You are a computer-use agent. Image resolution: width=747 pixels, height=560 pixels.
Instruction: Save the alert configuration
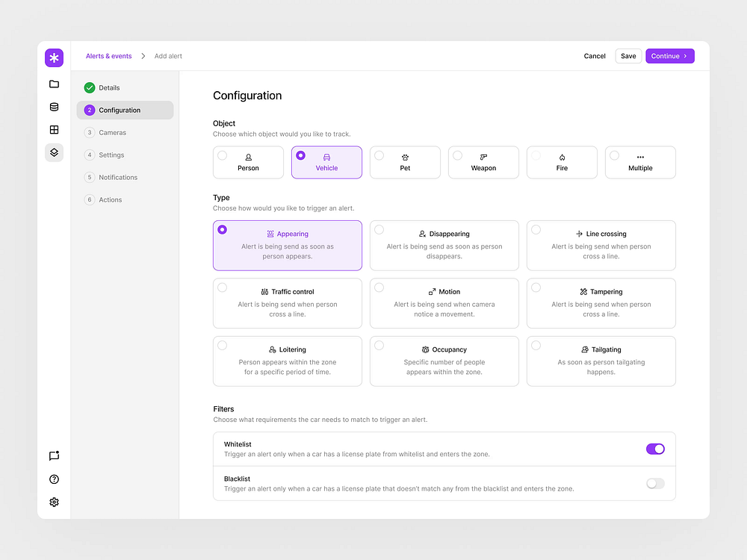pyautogui.click(x=627, y=56)
